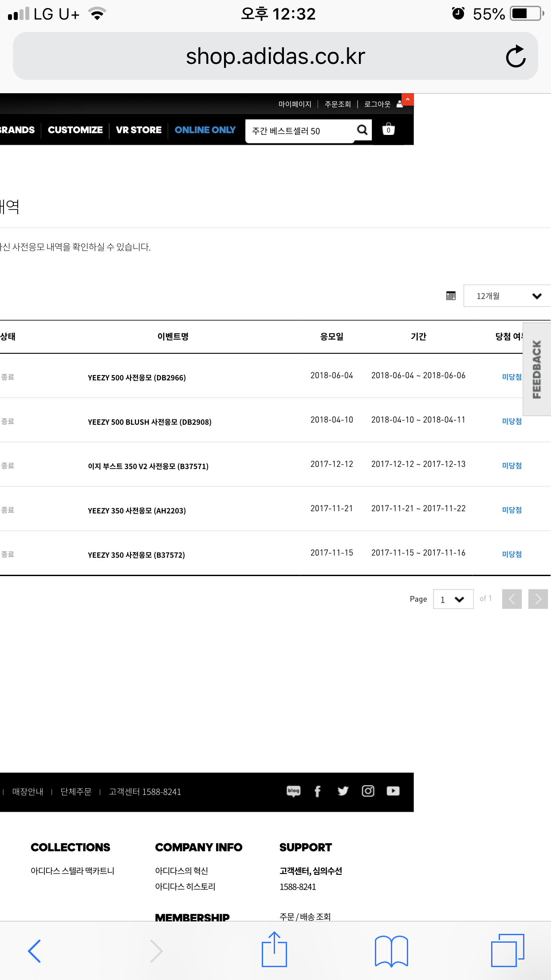
Task: Click the 주간 베스트셀러 50 search field
Action: click(299, 131)
